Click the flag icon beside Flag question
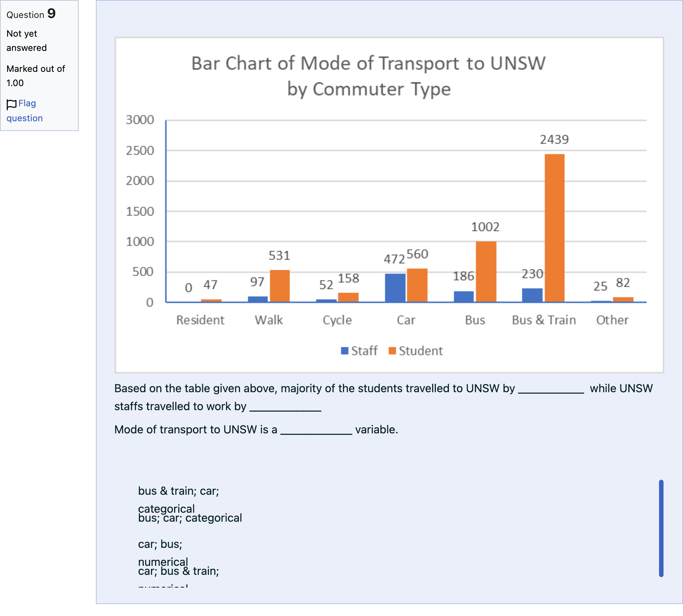The image size is (683, 616). 12,104
